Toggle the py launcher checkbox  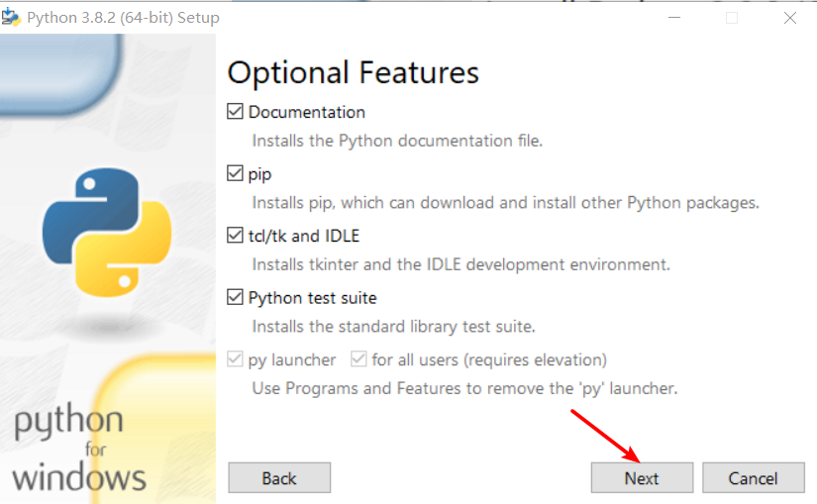[x=235, y=359]
